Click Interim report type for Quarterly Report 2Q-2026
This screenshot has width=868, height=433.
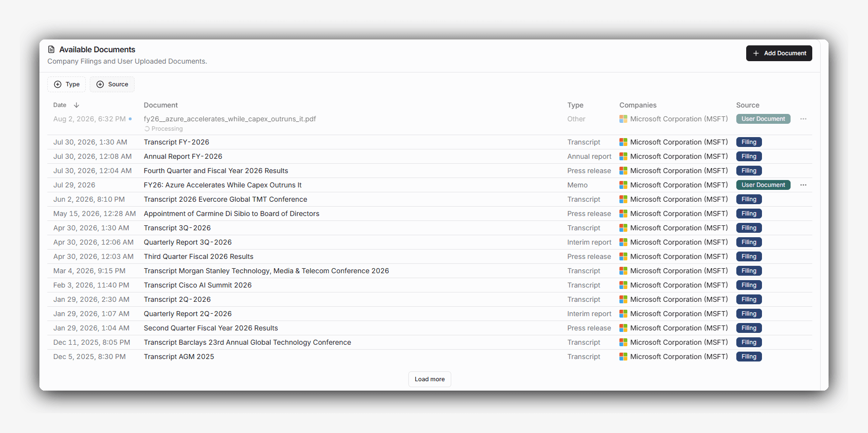pyautogui.click(x=589, y=314)
